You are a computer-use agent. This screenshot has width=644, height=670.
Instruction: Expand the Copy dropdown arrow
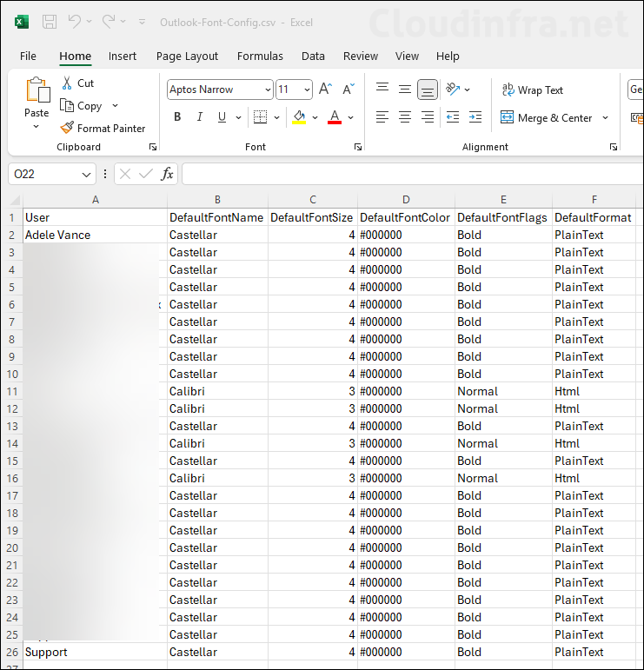pos(115,105)
